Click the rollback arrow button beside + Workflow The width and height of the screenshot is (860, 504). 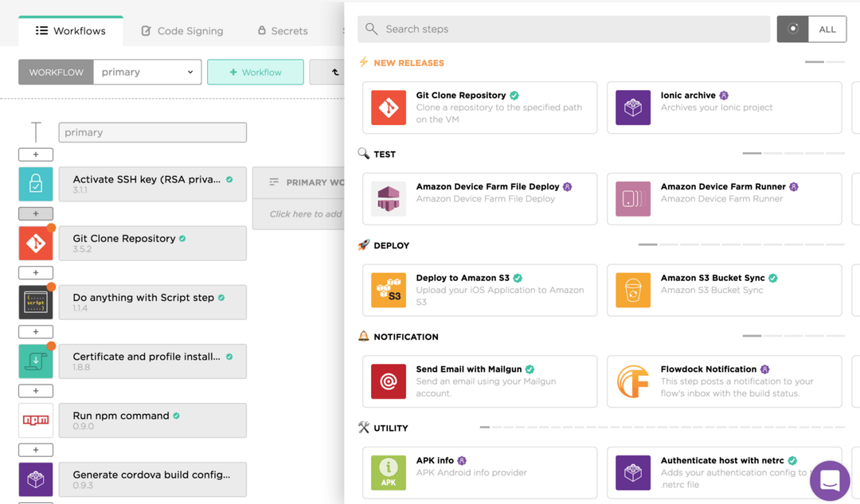click(328, 72)
